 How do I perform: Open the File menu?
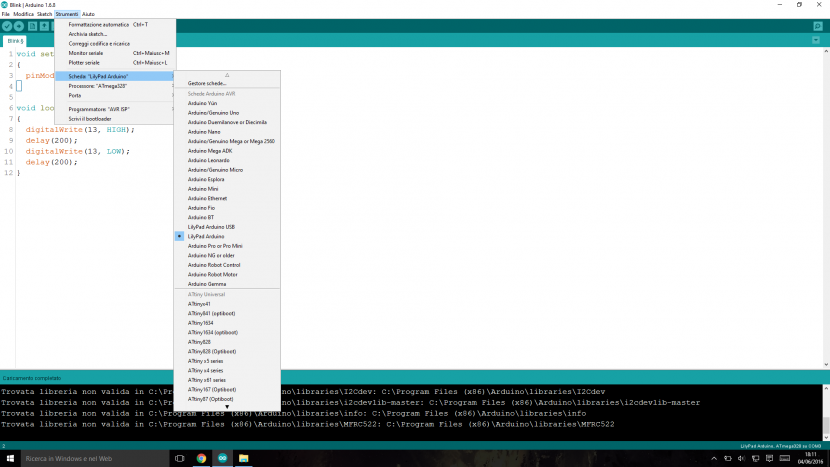coord(5,14)
